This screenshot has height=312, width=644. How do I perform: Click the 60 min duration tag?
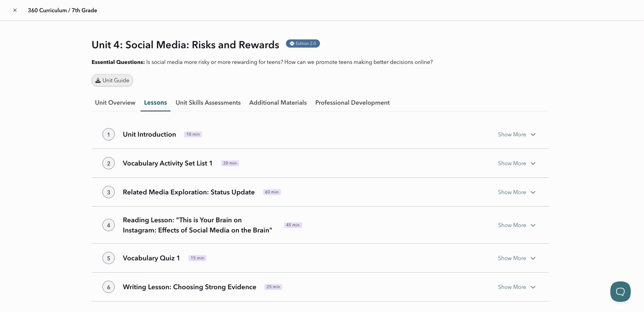[272, 192]
